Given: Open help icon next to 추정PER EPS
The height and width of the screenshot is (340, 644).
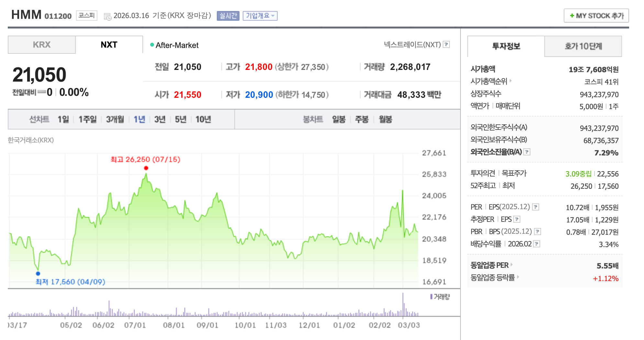Looking at the screenshot, I should (517, 219).
